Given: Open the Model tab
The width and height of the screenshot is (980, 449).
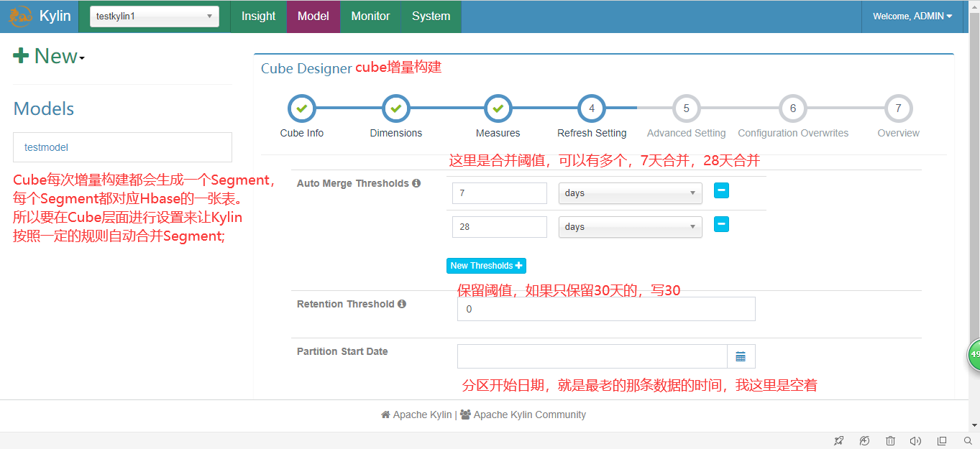Looking at the screenshot, I should coord(313,16).
